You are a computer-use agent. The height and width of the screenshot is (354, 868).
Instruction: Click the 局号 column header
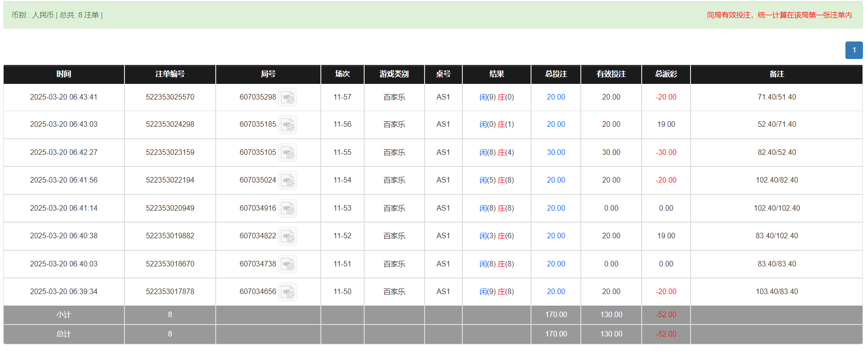268,74
